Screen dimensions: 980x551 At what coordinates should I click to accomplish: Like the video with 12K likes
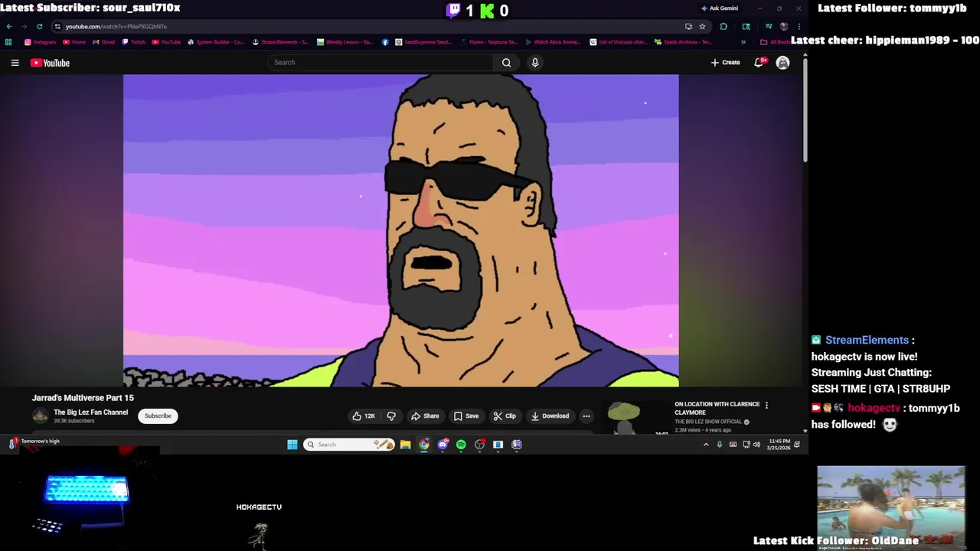364,416
